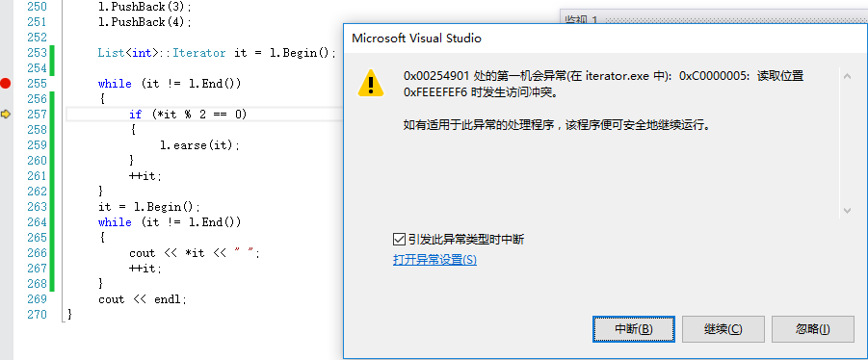This screenshot has width=868, height=360.
Task: Click the 中断(B) button
Action: coord(634,329)
